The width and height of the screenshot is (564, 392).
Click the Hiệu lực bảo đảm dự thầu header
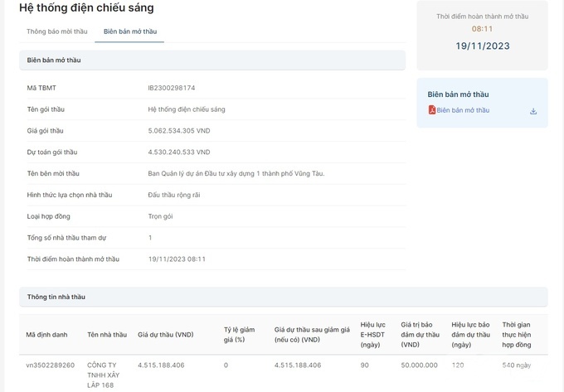[470, 335]
